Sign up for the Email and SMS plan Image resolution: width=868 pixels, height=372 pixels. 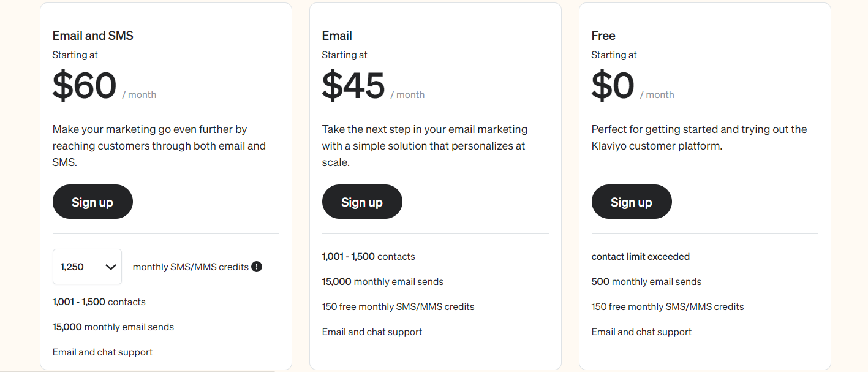pyautogui.click(x=92, y=202)
